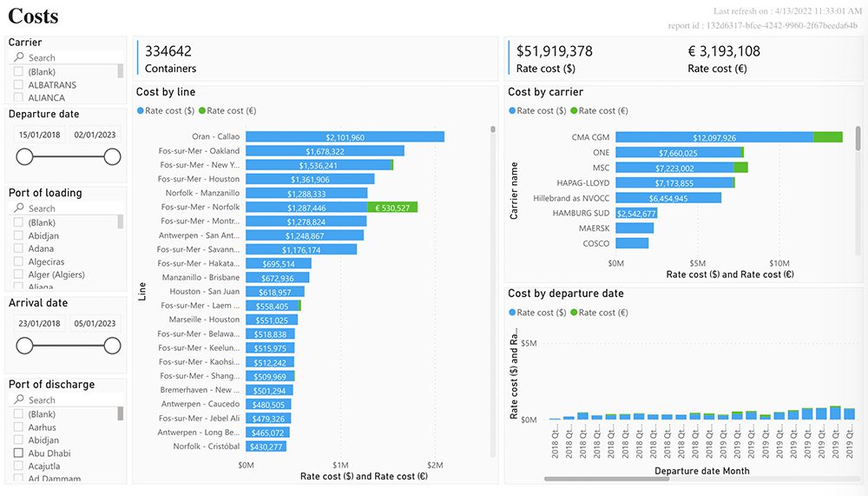Click the Arrival date end field 05/01/2023
This screenshot has height=496, width=868.
[x=95, y=323]
